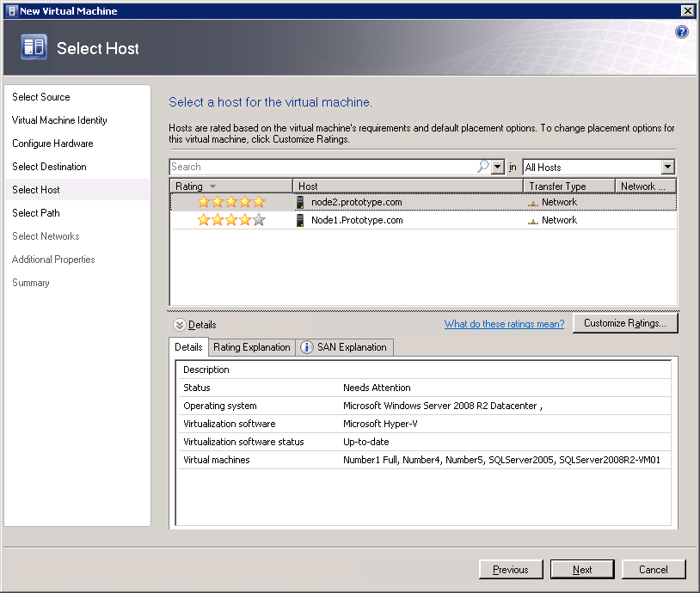Viewport: 700px width, 593px height.
Task: Go to Select Source step
Action: point(41,97)
